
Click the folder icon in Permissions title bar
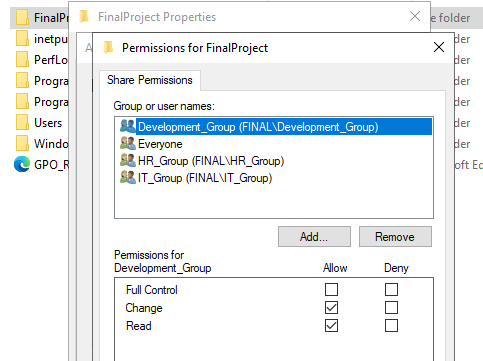click(108, 48)
